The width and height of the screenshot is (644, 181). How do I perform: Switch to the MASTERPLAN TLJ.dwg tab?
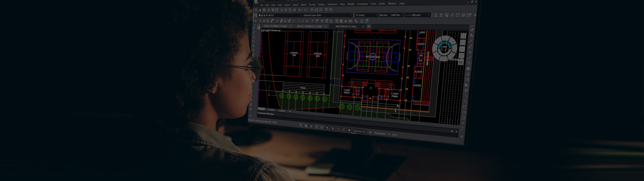(x=345, y=26)
